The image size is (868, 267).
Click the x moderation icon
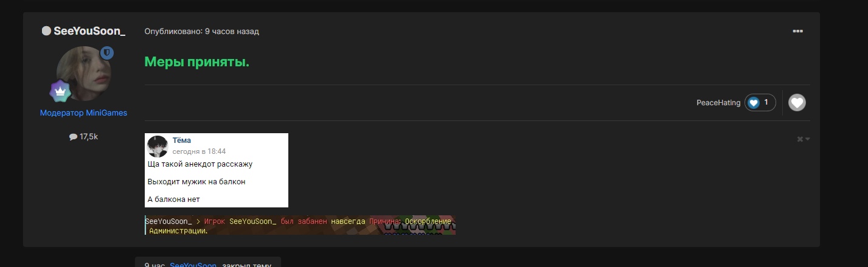[800, 139]
